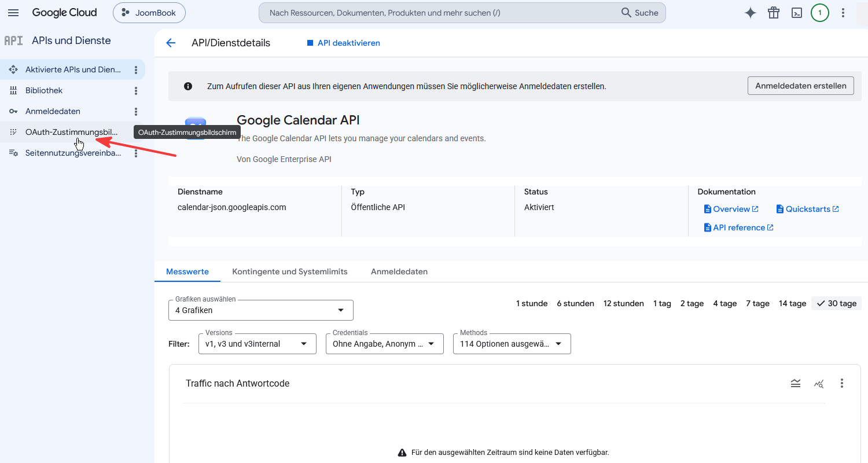Open metrics explorer icon in Traffic panel
868x463 pixels.
pyautogui.click(x=819, y=383)
